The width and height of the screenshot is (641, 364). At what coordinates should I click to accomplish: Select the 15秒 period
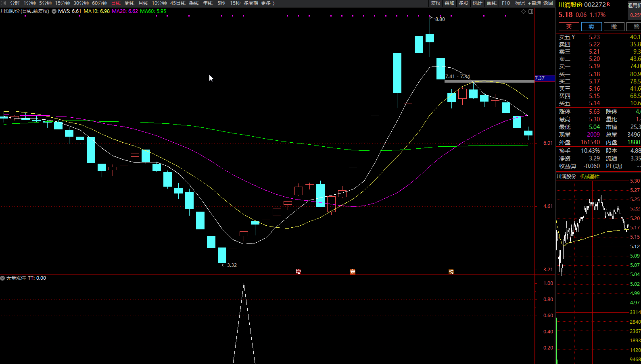[235, 3]
